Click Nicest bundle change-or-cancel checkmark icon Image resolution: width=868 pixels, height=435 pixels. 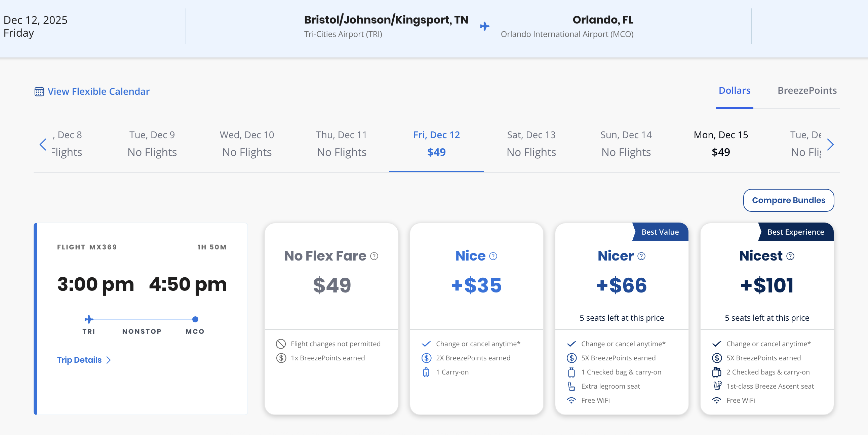716,344
